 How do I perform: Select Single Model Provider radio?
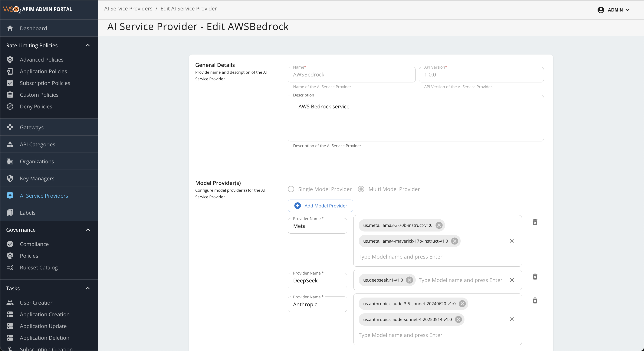291,189
